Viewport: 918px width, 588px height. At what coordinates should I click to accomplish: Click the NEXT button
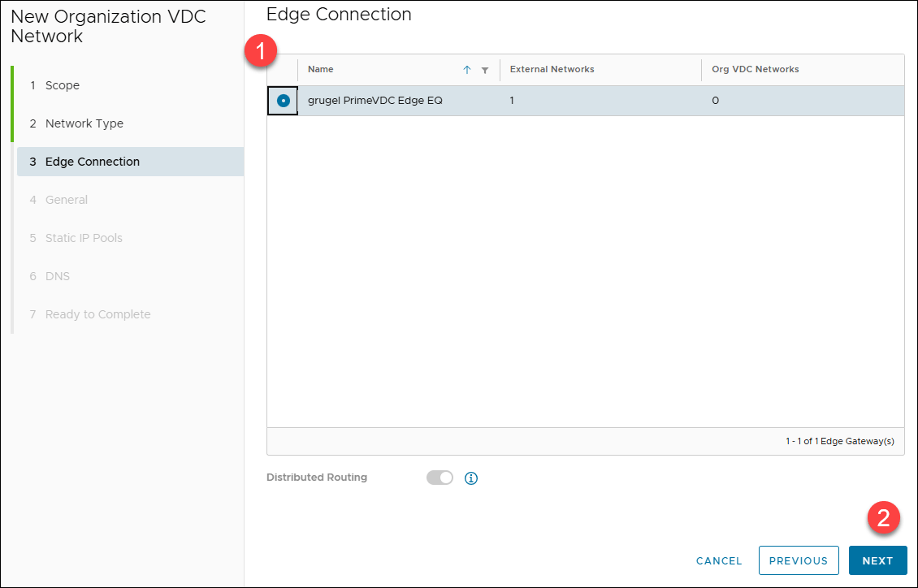click(x=877, y=560)
